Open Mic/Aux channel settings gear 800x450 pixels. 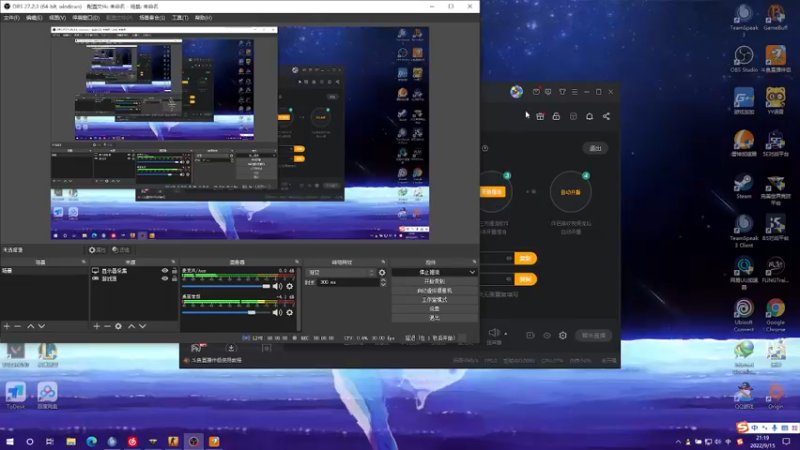(x=290, y=286)
